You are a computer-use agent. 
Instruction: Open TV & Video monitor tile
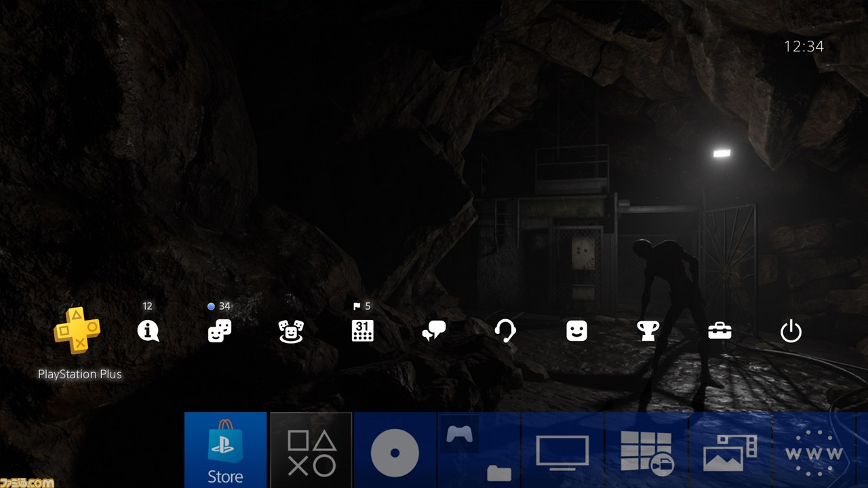click(562, 450)
